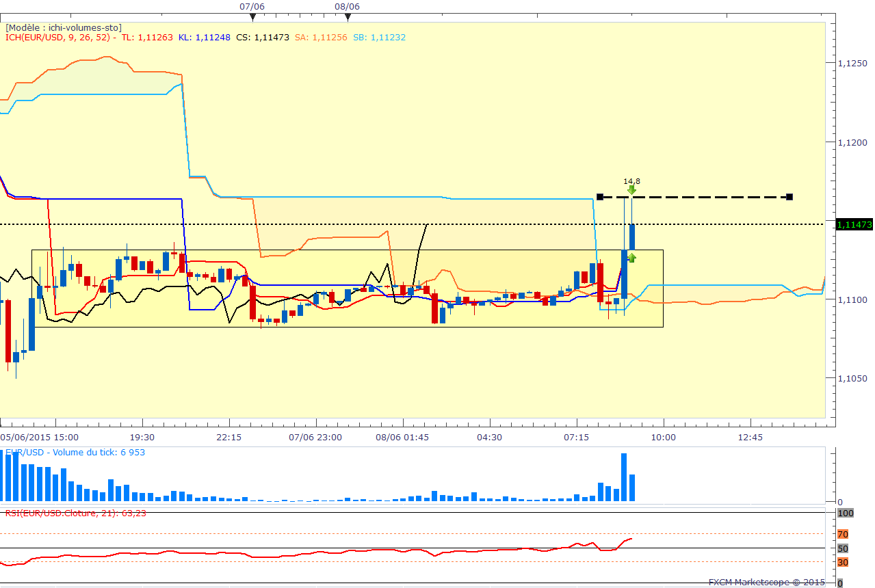This screenshot has height=588, width=875.
Task: Click the Modèle ichi-volumes-sto label
Action: pos(64,27)
